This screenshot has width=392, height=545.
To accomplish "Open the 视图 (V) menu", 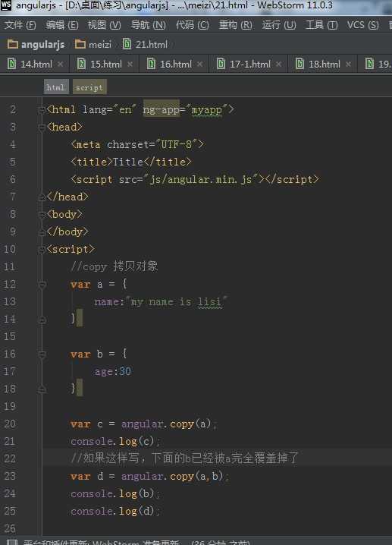I will [104, 25].
